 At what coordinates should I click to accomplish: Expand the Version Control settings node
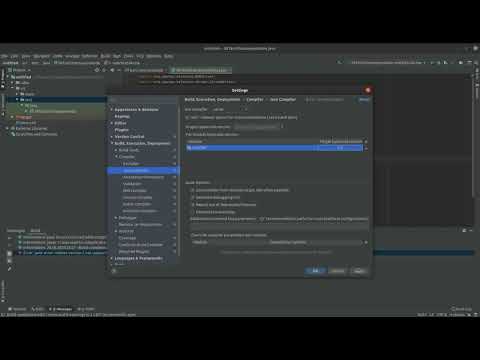click(112, 137)
